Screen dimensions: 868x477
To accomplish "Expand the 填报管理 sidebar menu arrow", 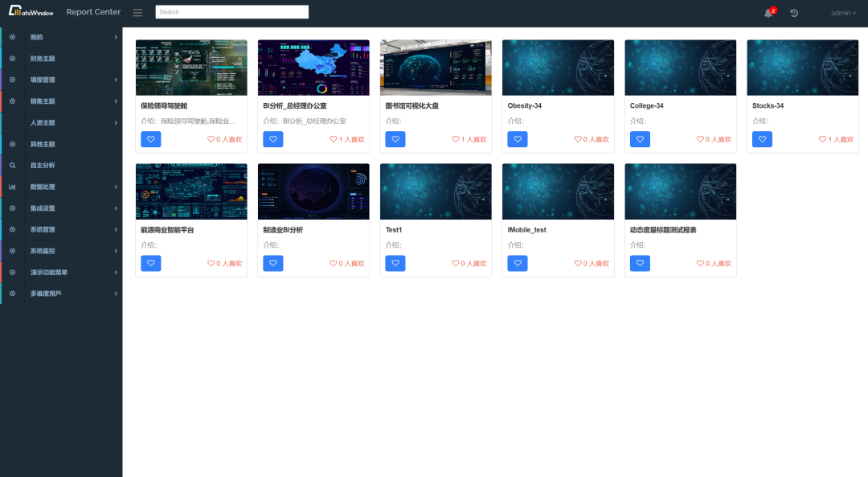I will pyautogui.click(x=115, y=80).
